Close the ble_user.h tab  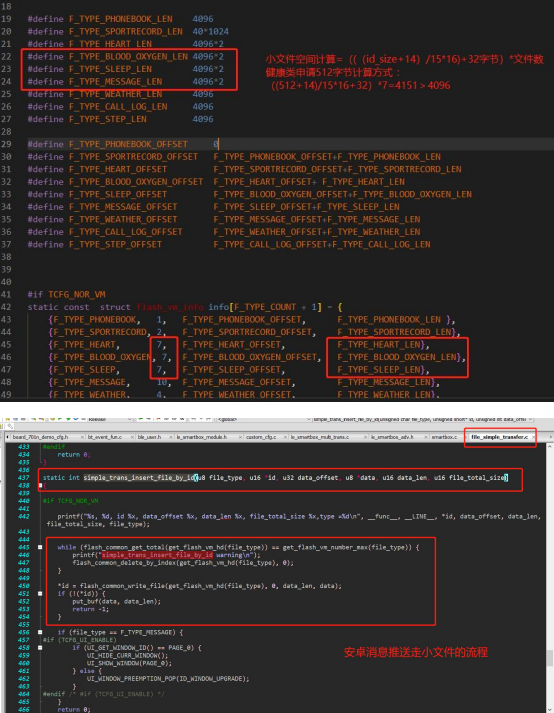(x=171, y=437)
